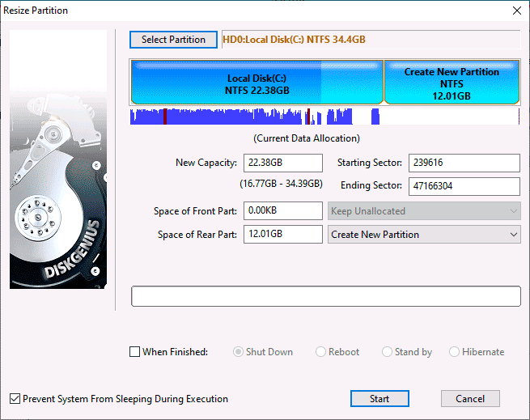
Task: Cancel the Resize Partition dialog
Action: click(470, 399)
